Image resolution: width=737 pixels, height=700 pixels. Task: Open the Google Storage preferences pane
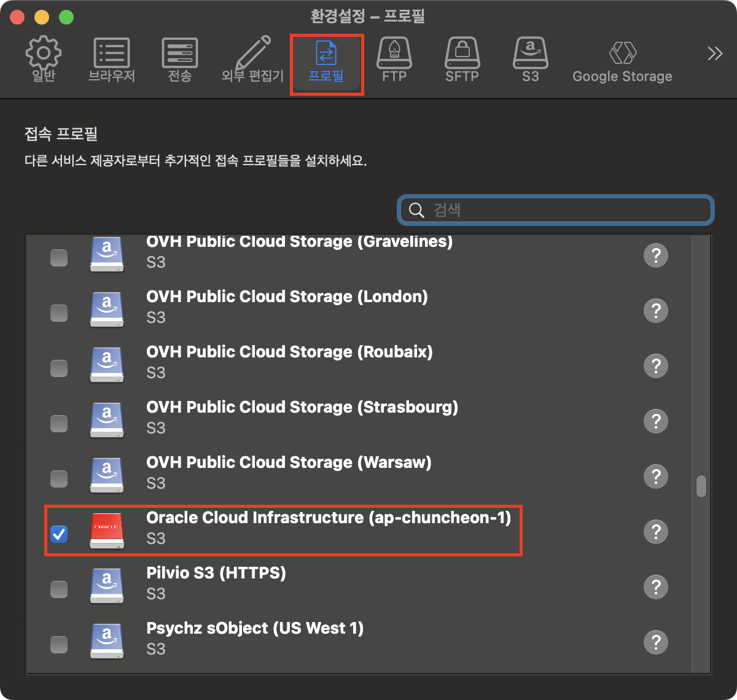622,60
